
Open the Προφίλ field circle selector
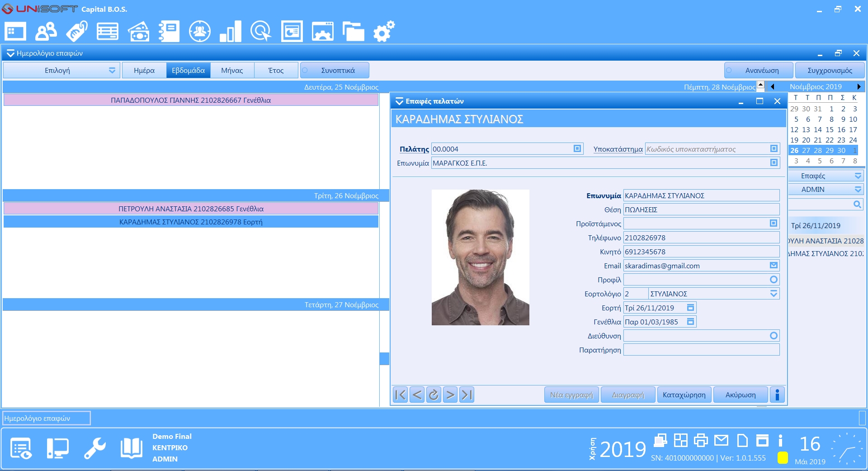point(774,280)
